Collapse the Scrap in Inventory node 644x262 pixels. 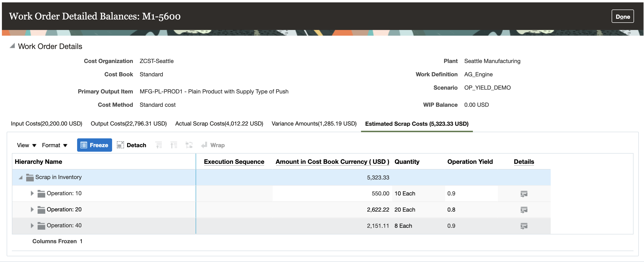coord(21,178)
